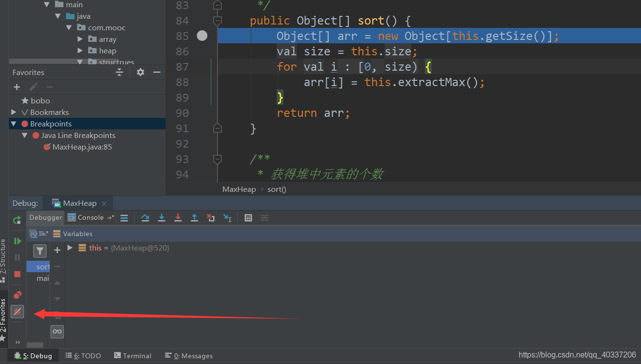Hide the Favorites panel

point(157,72)
